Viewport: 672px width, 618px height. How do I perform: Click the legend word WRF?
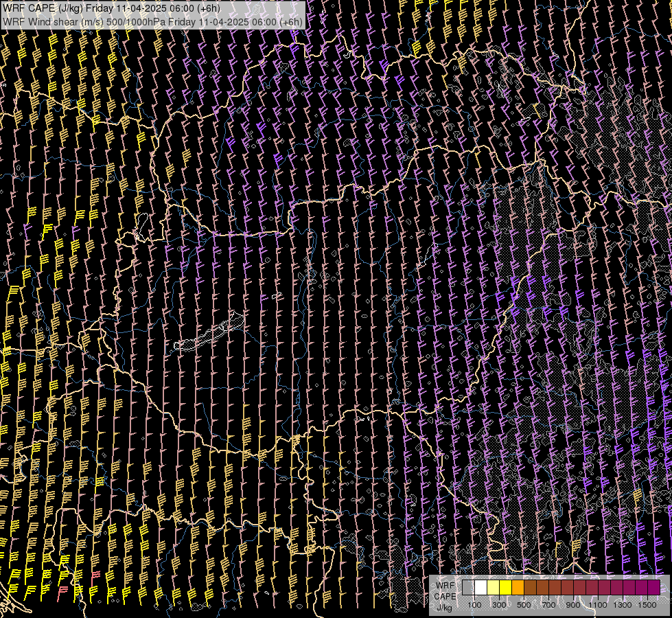click(x=445, y=586)
